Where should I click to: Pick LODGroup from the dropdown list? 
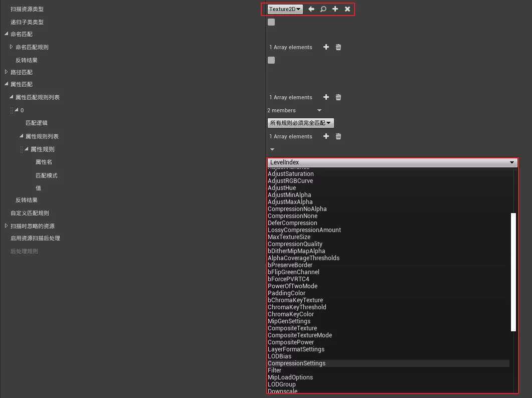pyautogui.click(x=282, y=384)
